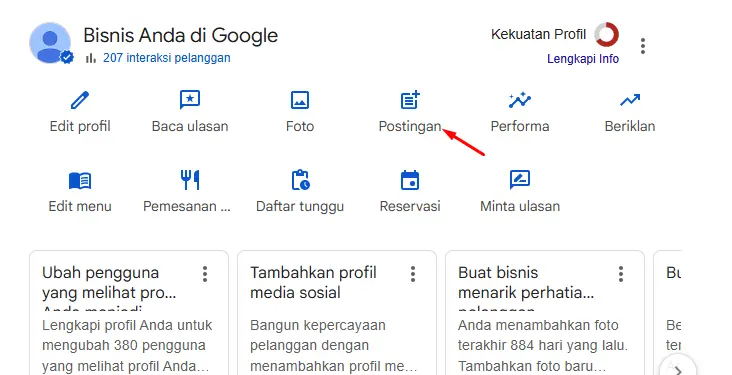Image resolution: width=732 pixels, height=375 pixels.
Task: Click the Pemesanan ... label
Action: [187, 206]
